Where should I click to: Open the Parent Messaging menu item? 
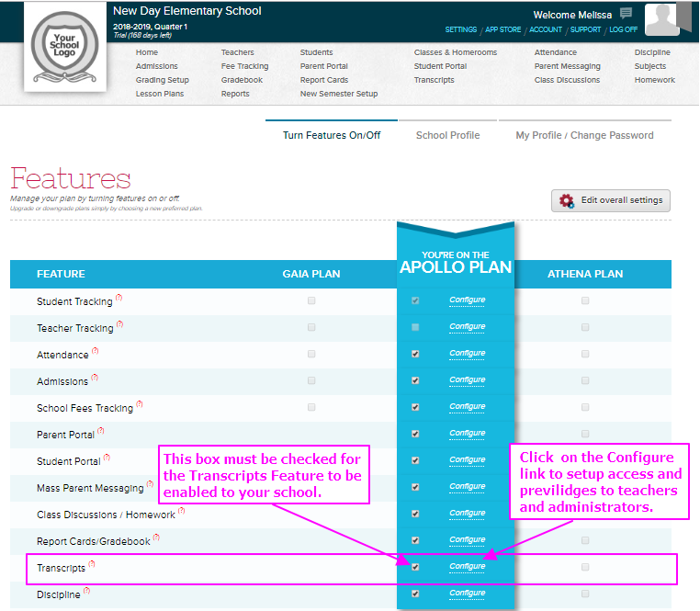(568, 66)
